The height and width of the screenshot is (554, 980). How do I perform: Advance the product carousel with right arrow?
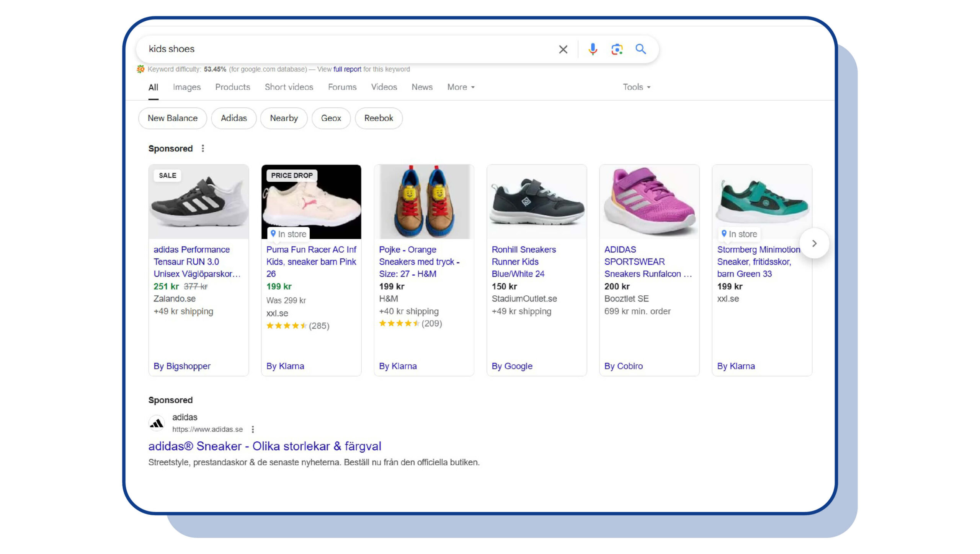814,243
